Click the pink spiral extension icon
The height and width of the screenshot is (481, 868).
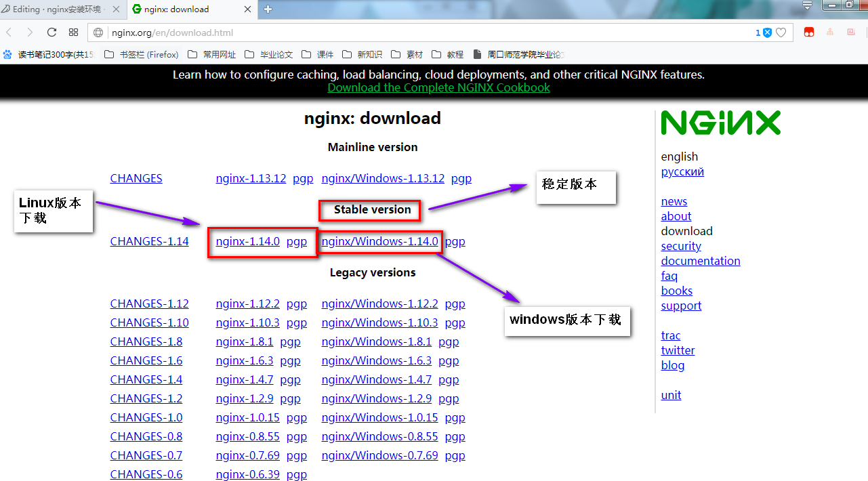click(851, 32)
